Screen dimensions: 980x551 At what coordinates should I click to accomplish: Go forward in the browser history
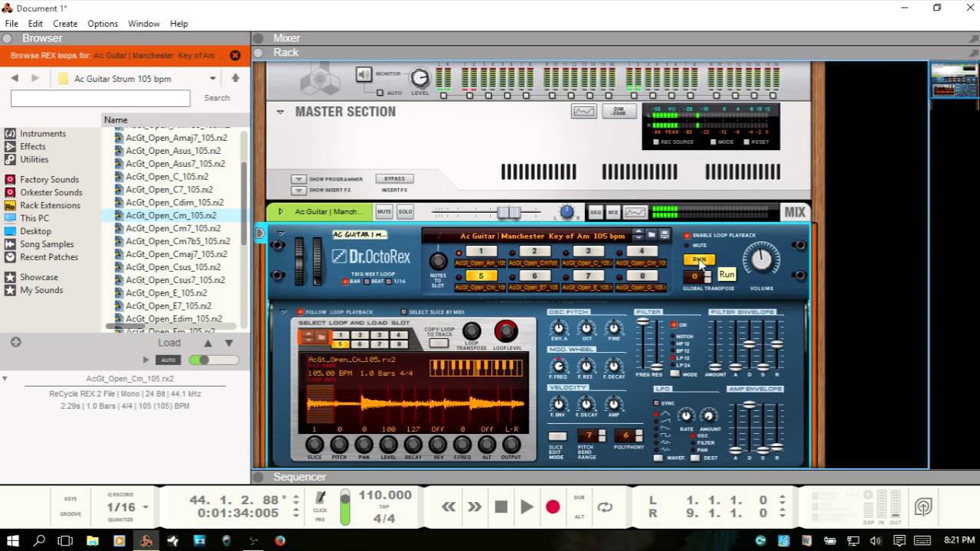click(x=35, y=78)
